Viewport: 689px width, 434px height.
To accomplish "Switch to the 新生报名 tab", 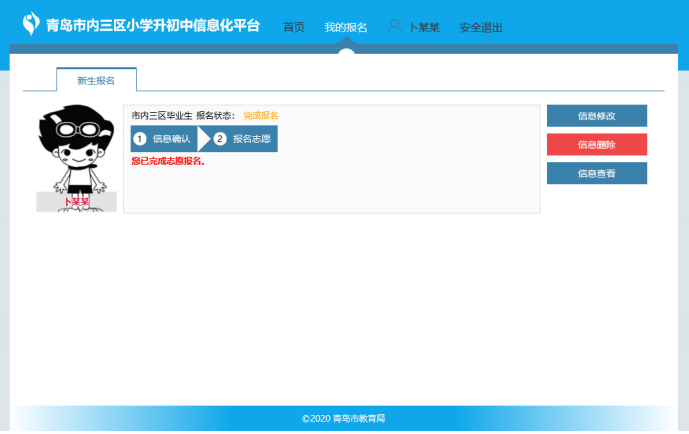I will coord(96,79).
